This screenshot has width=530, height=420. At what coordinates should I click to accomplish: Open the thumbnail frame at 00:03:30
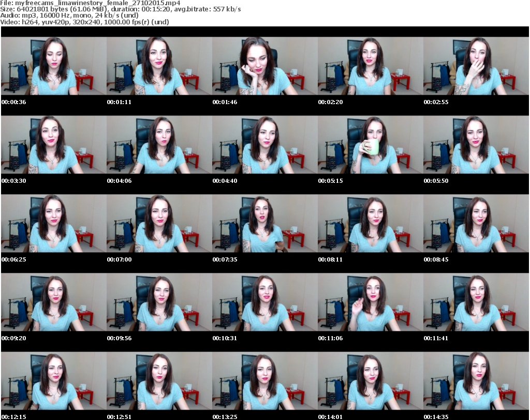[54, 144]
